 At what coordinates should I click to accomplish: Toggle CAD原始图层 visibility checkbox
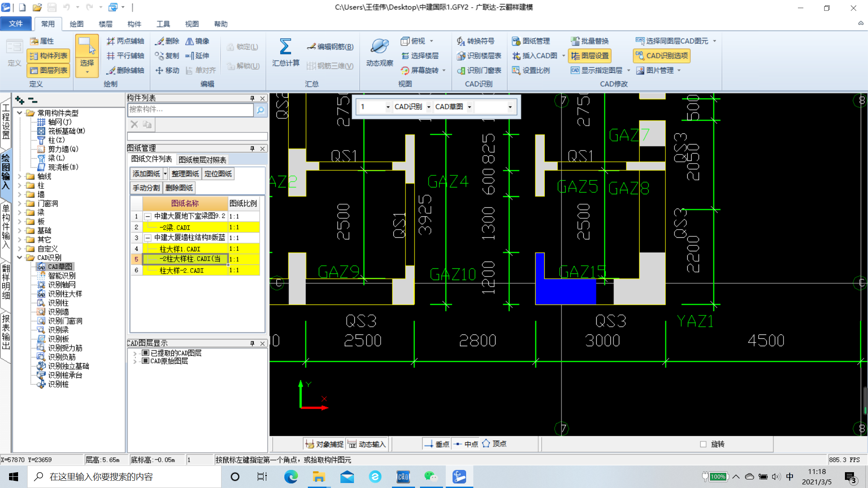(146, 361)
